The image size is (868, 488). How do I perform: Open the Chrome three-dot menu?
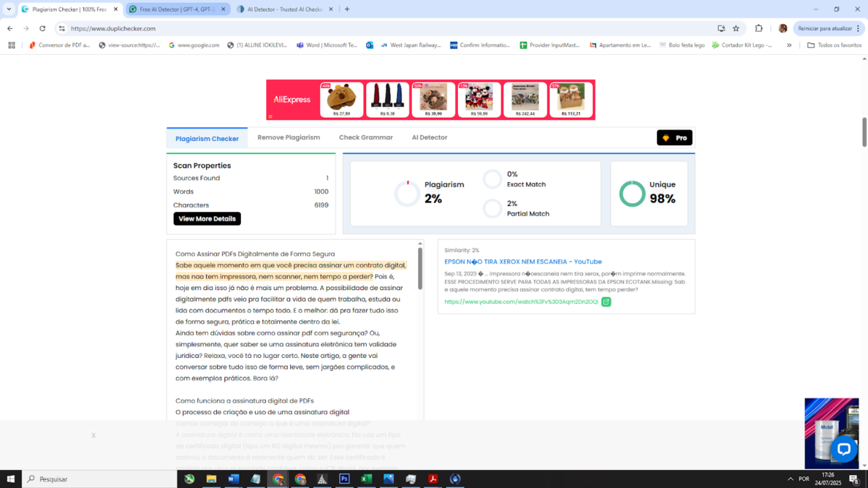point(859,28)
